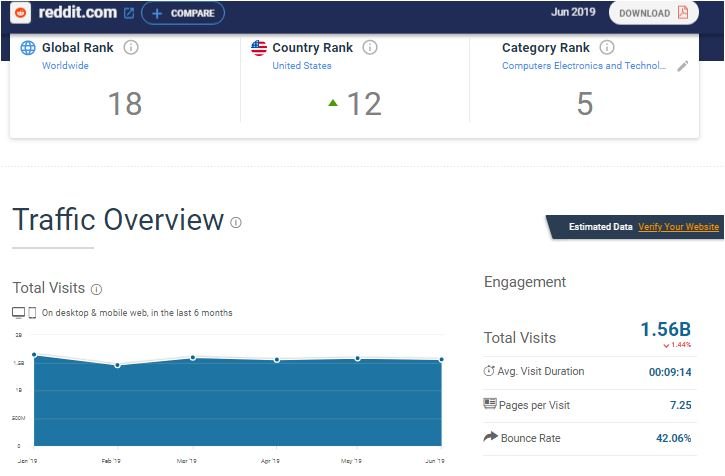Open Country Rank info icon

[370, 47]
